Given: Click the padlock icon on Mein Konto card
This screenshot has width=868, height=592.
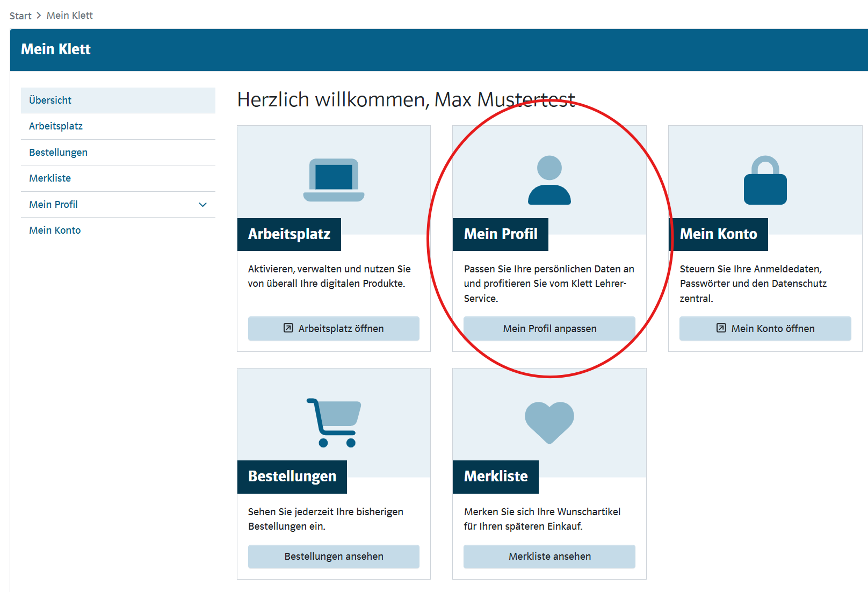Looking at the screenshot, I should 765,181.
